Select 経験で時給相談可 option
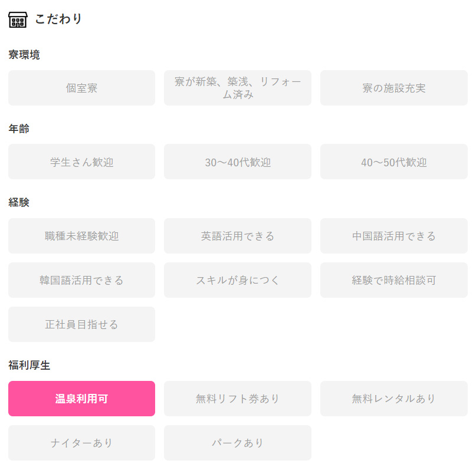 click(394, 280)
